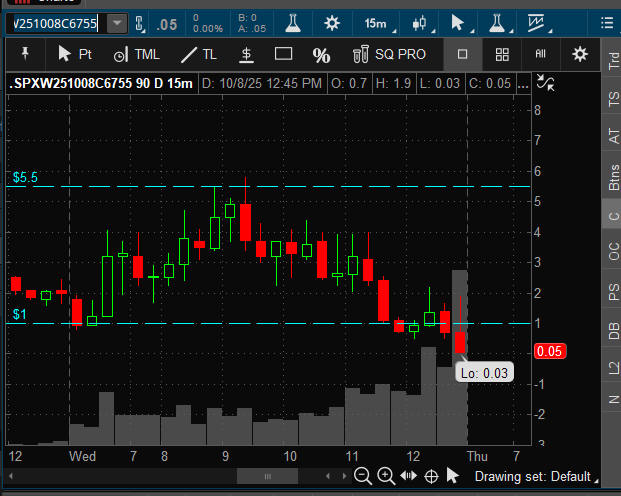Click the scroll left arrow beside the thumb
The width and height of the screenshot is (621, 496).
(x=328, y=476)
